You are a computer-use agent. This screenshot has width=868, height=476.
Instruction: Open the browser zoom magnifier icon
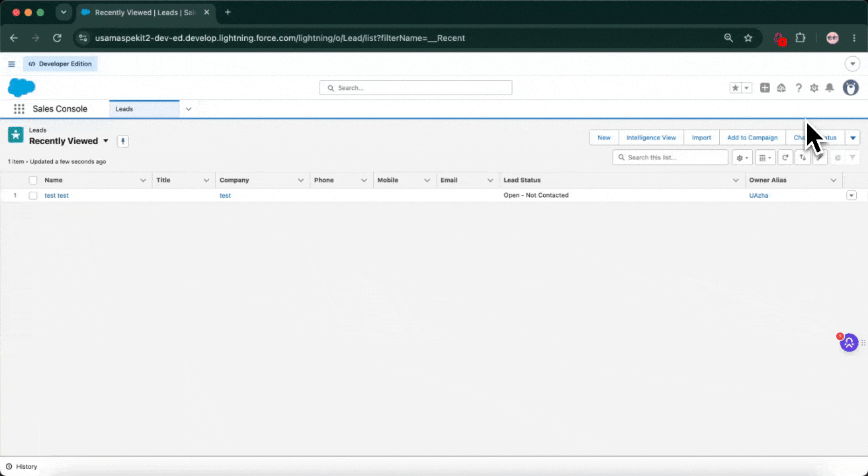pyautogui.click(x=728, y=38)
